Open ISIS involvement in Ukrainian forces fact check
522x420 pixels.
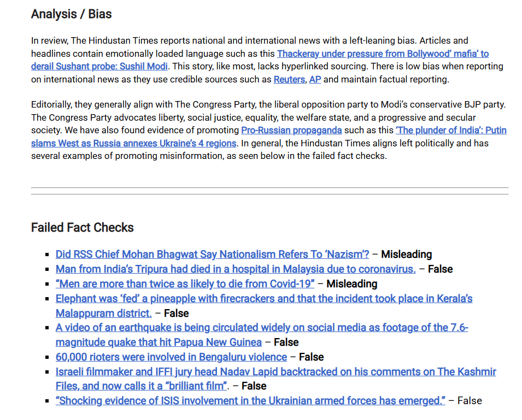coord(250,401)
